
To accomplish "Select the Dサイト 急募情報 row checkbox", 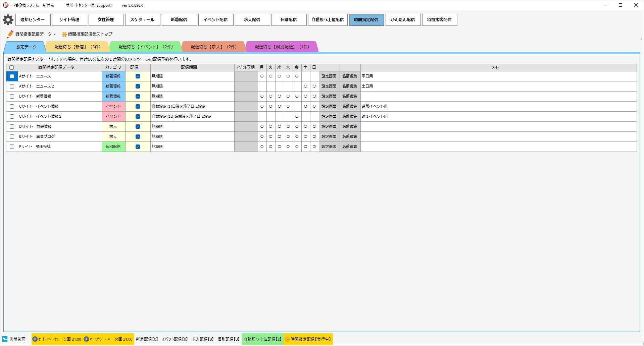I will pyautogui.click(x=12, y=126).
